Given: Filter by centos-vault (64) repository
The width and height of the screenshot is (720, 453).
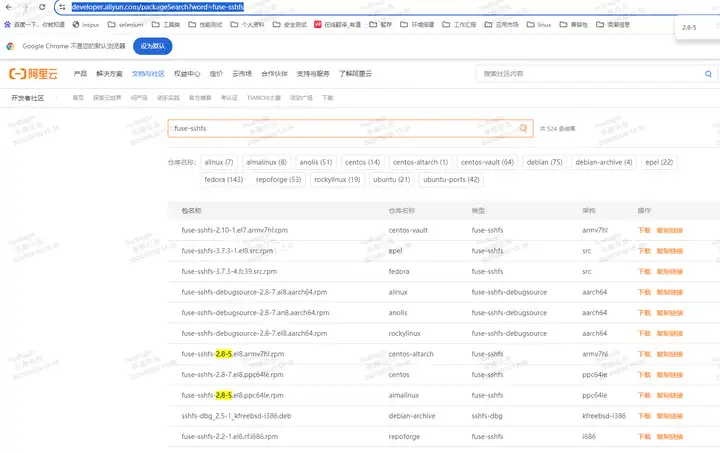Looking at the screenshot, I should coord(487,162).
